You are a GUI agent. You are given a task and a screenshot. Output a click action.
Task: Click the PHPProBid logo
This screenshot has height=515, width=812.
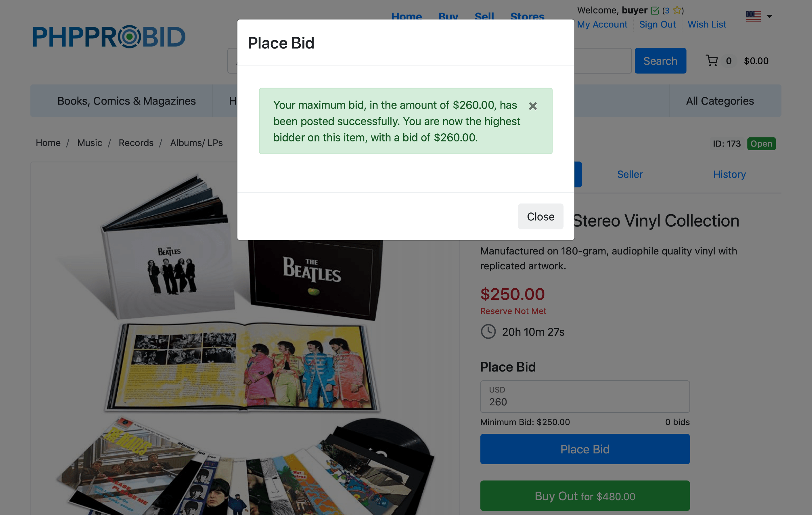point(109,37)
